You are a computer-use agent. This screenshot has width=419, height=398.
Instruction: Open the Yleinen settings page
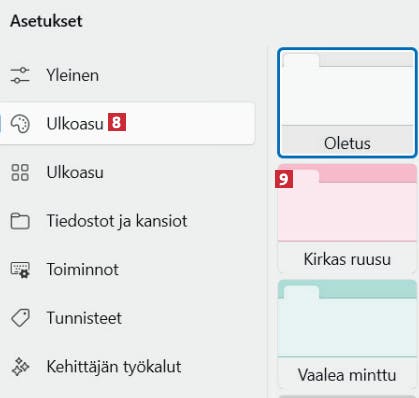click(127, 75)
